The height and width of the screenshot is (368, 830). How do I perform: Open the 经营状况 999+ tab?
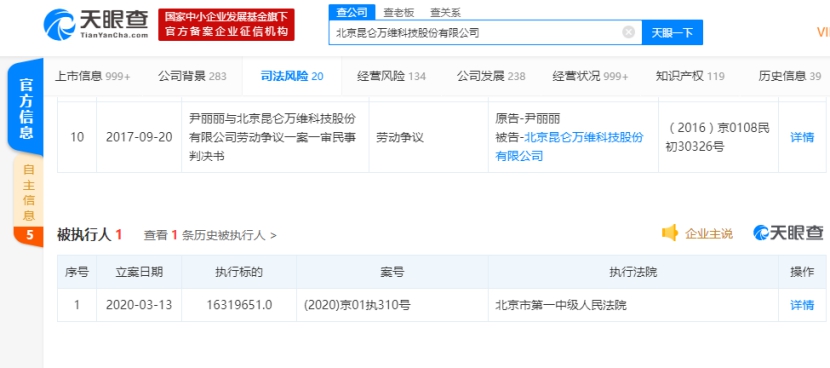click(x=590, y=76)
